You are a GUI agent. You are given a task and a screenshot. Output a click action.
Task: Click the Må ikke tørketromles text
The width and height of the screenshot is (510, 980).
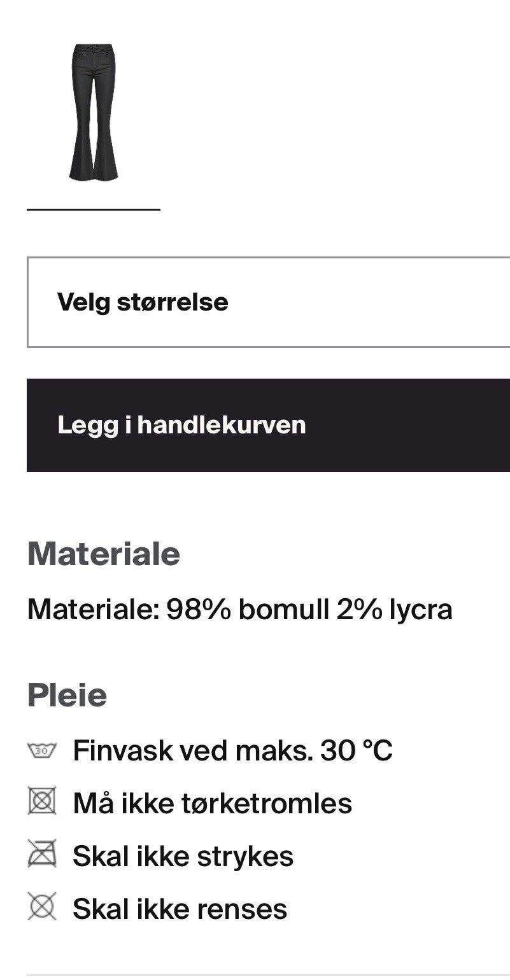tap(212, 803)
